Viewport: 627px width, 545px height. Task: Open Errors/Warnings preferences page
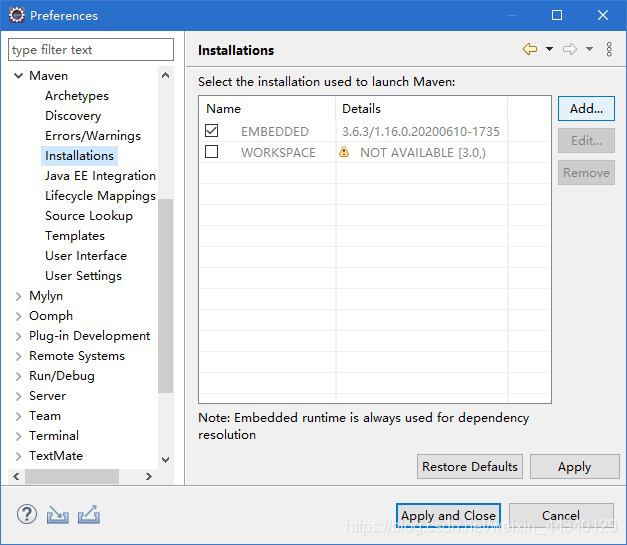pos(93,136)
